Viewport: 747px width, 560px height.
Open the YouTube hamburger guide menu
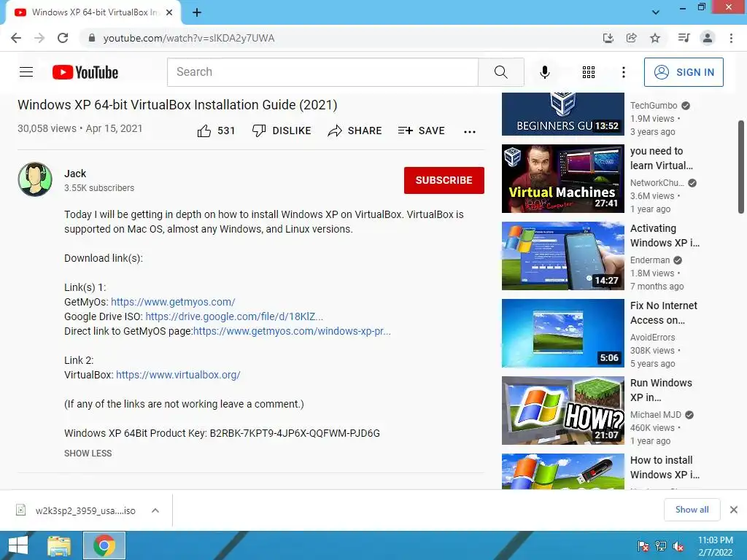(26, 72)
